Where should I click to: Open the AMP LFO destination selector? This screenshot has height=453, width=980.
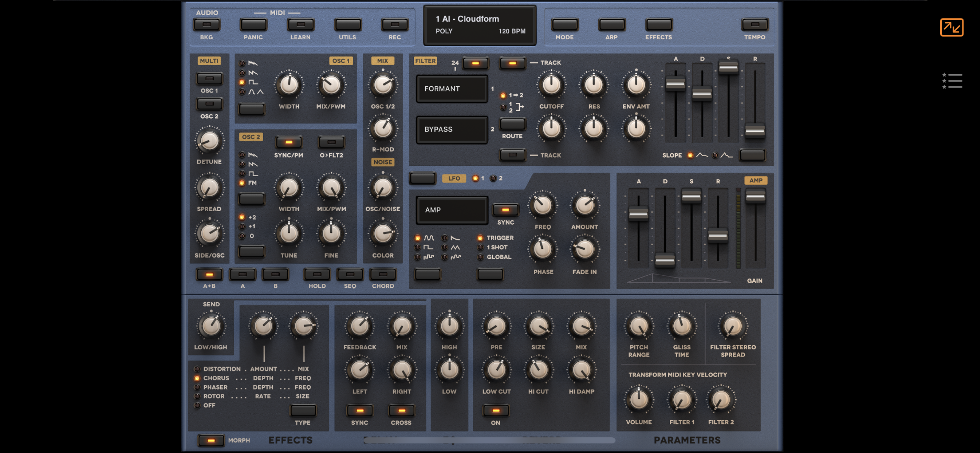[x=452, y=210]
